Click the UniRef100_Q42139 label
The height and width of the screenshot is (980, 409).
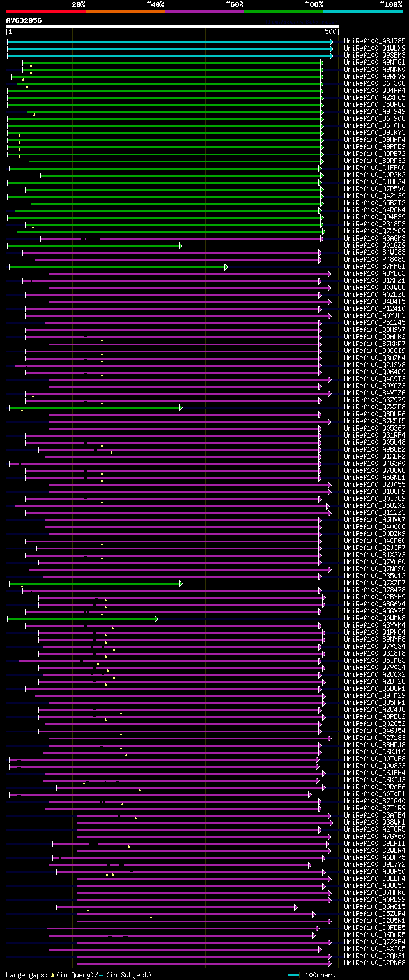coord(374,196)
